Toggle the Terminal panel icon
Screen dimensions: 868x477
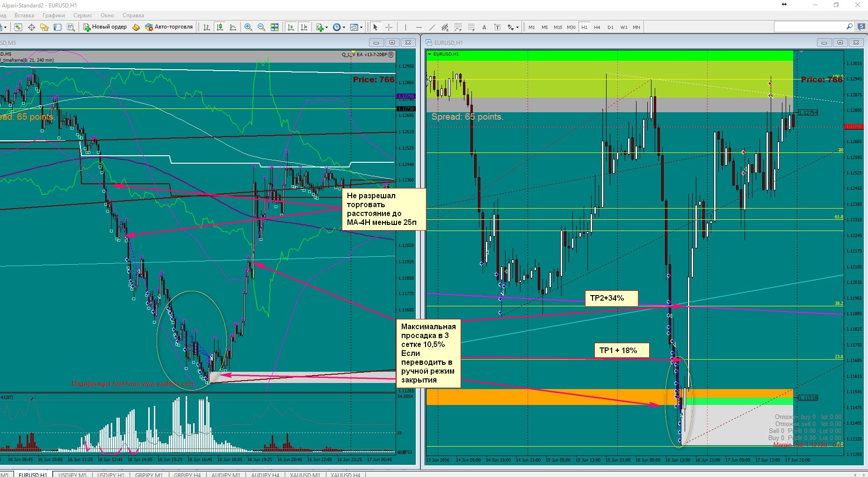click(x=58, y=27)
